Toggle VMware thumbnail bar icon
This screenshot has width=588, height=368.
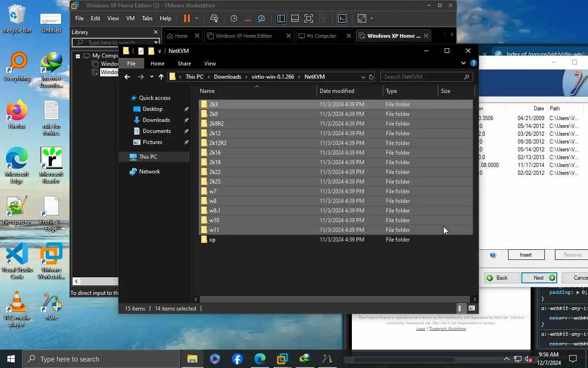click(x=295, y=18)
